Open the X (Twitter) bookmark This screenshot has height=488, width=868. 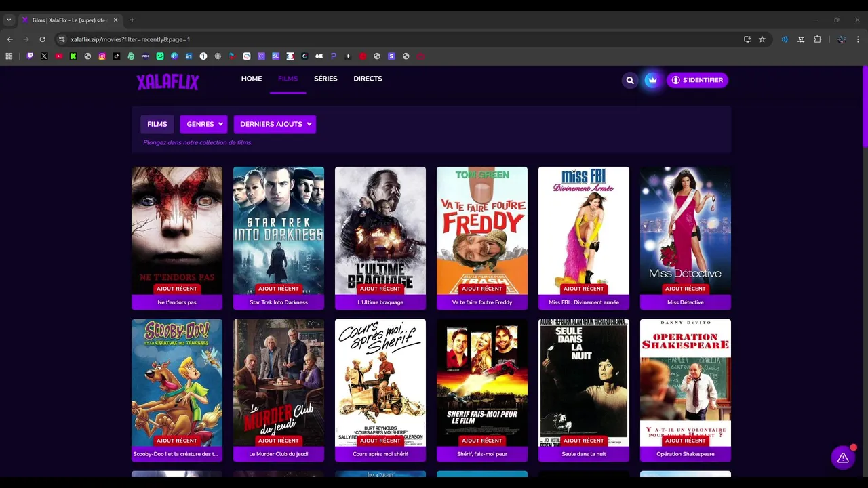[44, 56]
